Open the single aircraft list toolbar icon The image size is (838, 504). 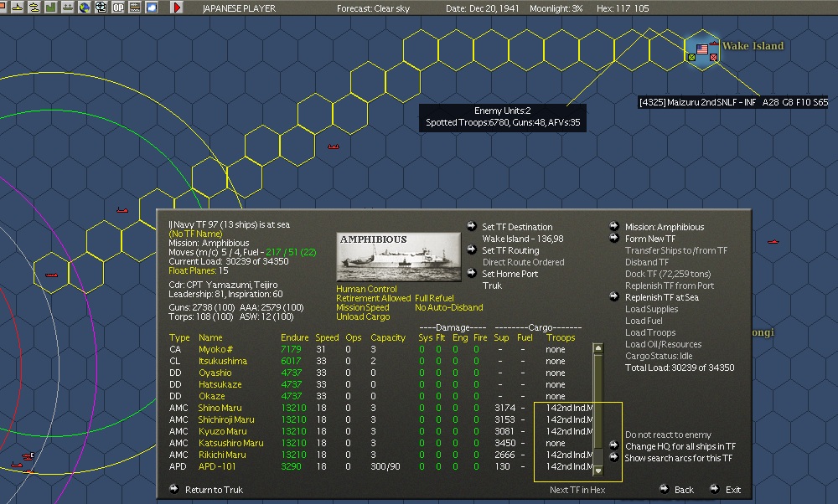pyautogui.click(x=17, y=7)
